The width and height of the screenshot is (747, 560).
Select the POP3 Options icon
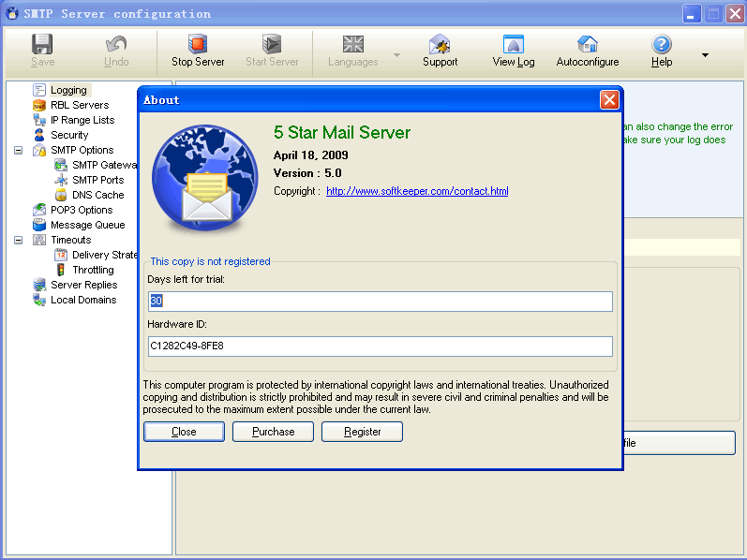point(39,210)
